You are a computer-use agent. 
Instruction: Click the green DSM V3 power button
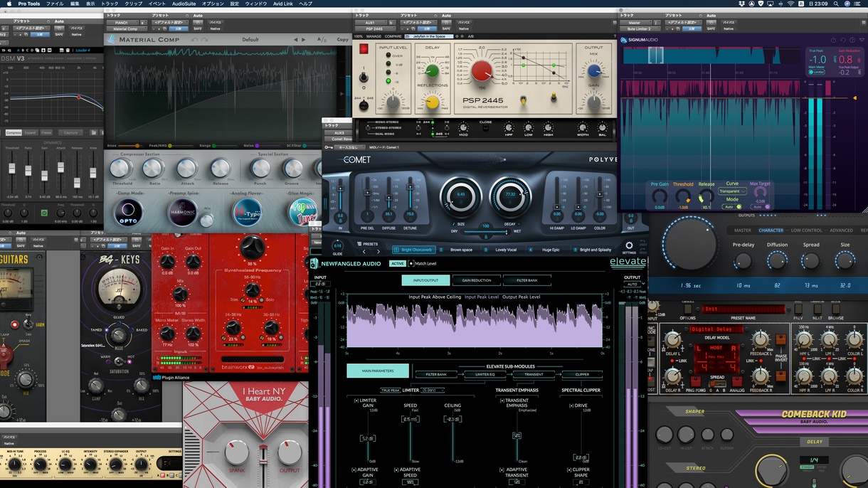point(44,213)
